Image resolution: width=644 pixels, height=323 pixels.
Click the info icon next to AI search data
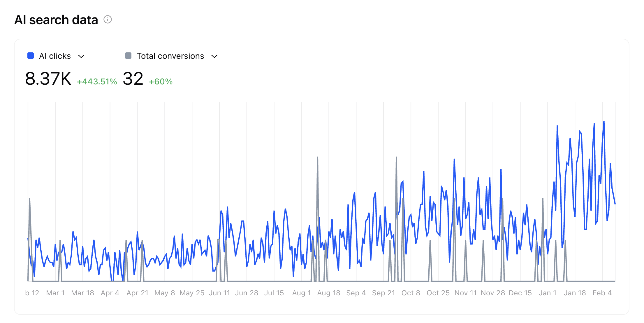coord(108,20)
